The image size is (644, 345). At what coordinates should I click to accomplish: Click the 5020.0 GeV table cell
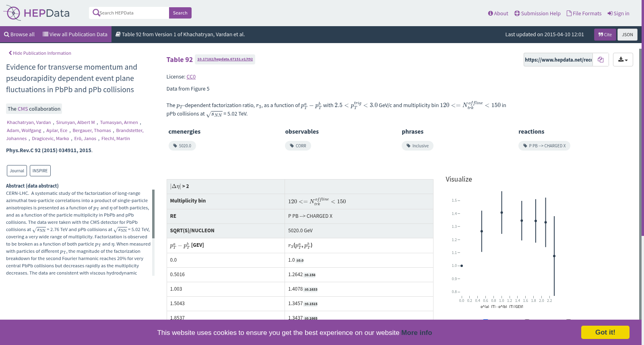(359, 231)
